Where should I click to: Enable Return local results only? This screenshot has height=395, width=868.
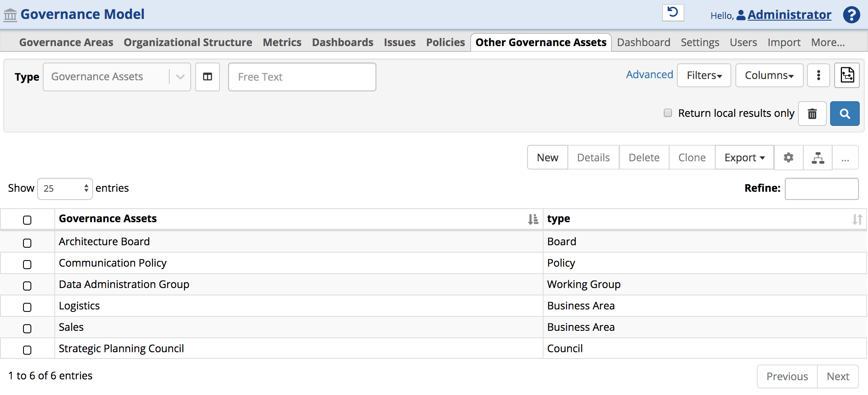coord(667,113)
